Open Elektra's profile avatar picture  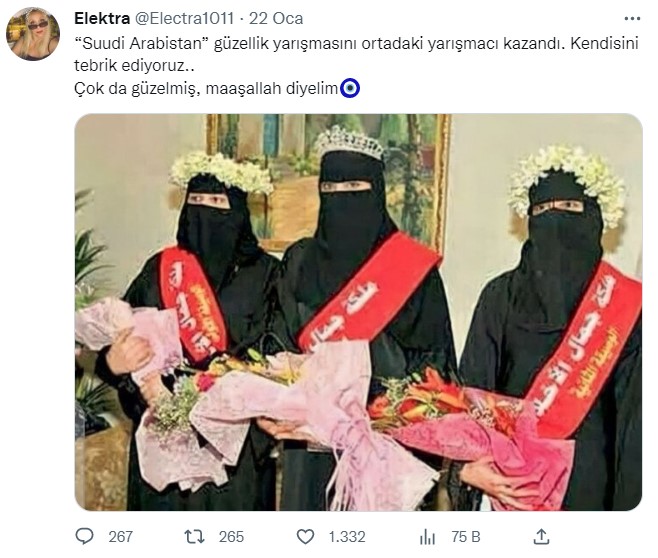(x=33, y=34)
